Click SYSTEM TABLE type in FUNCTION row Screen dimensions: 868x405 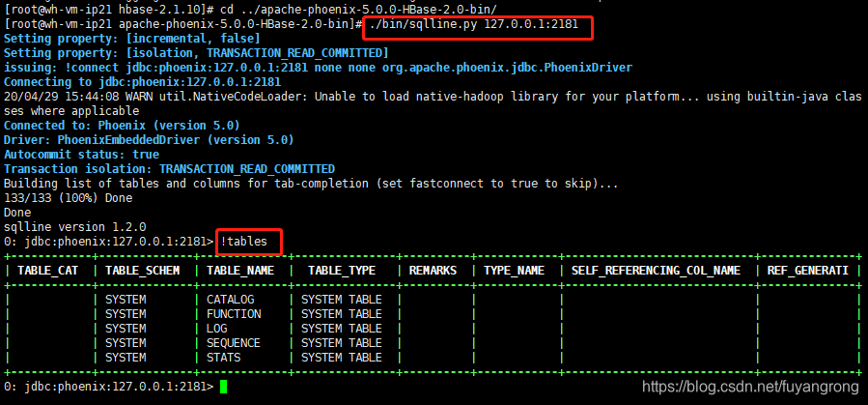[x=342, y=314]
